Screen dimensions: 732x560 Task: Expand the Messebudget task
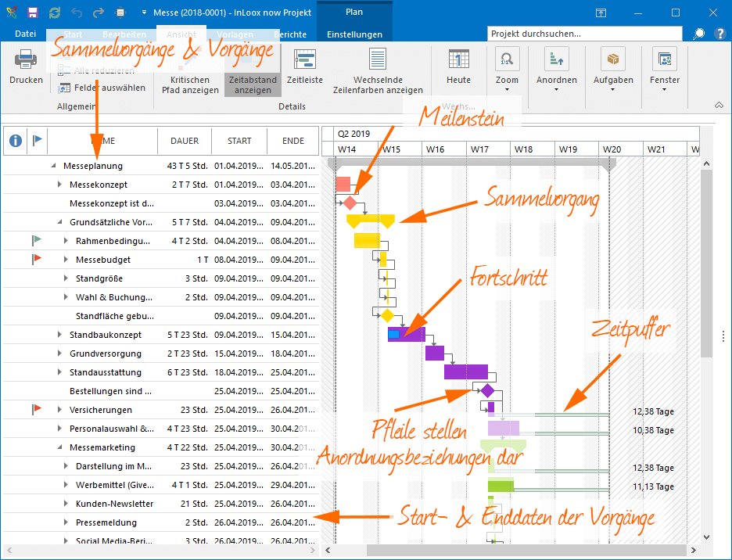pos(66,259)
